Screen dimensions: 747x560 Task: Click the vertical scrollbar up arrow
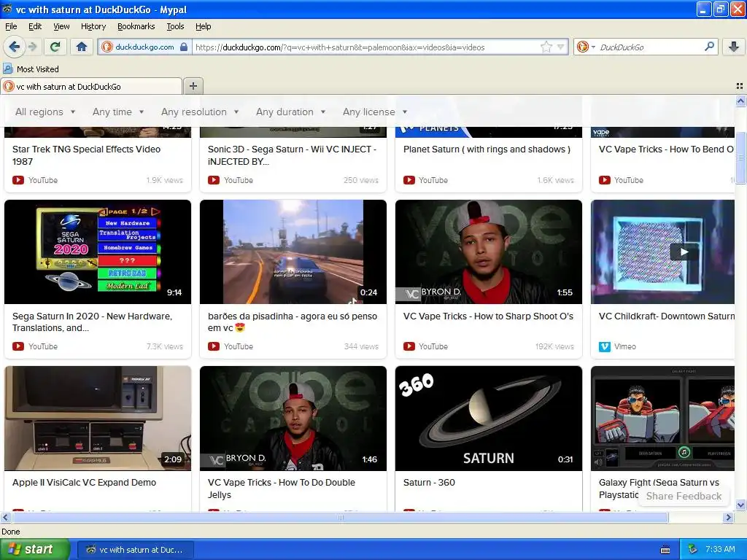coord(740,101)
